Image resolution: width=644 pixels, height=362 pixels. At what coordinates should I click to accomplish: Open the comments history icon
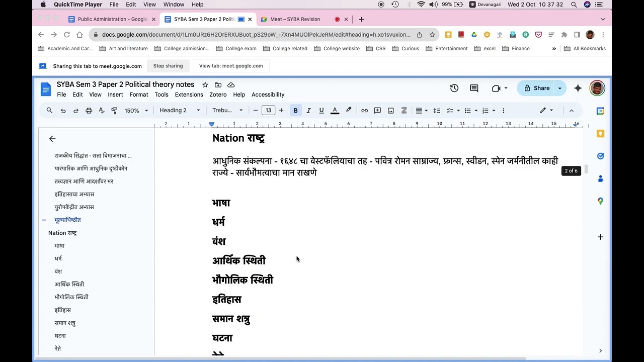click(474, 88)
